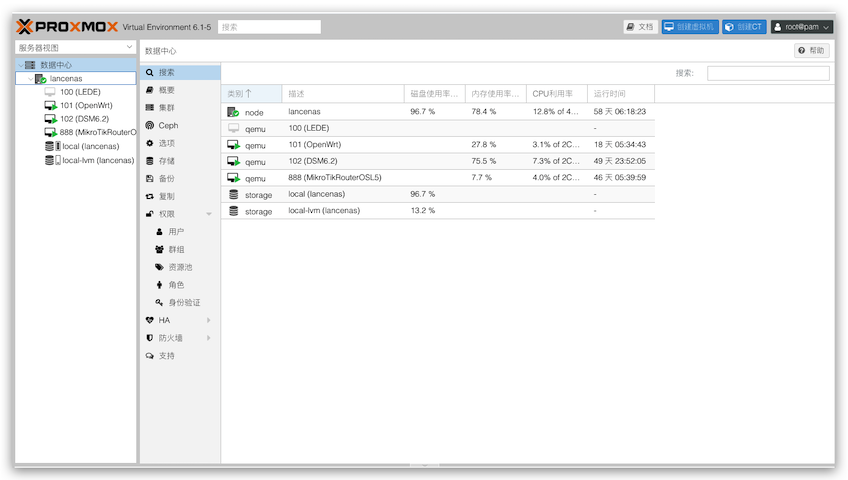This screenshot has width=848, height=480.
Task: Sort by the 类别 column header
Action: click(240, 93)
